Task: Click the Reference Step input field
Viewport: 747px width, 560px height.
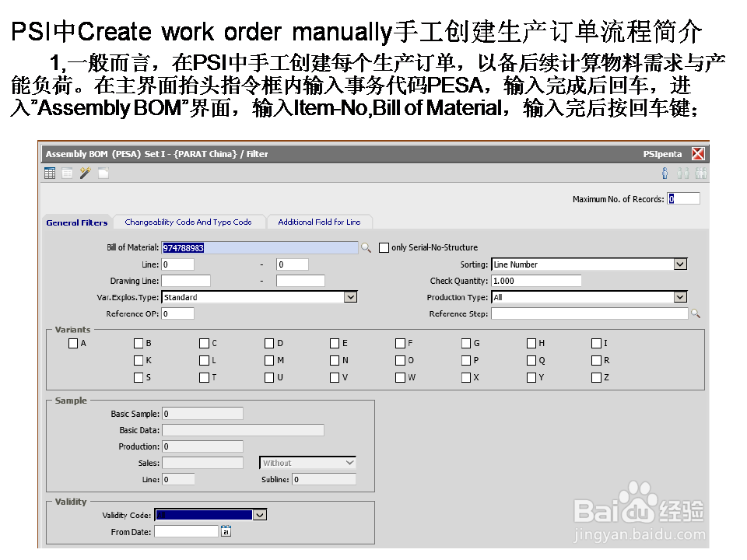Action: pos(589,313)
